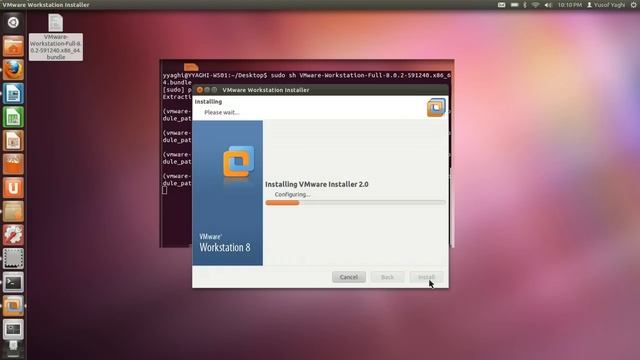Screen dimensions: 640x360
Task: Open Ubuntu Software Center from the launcher
Action: coord(13,164)
